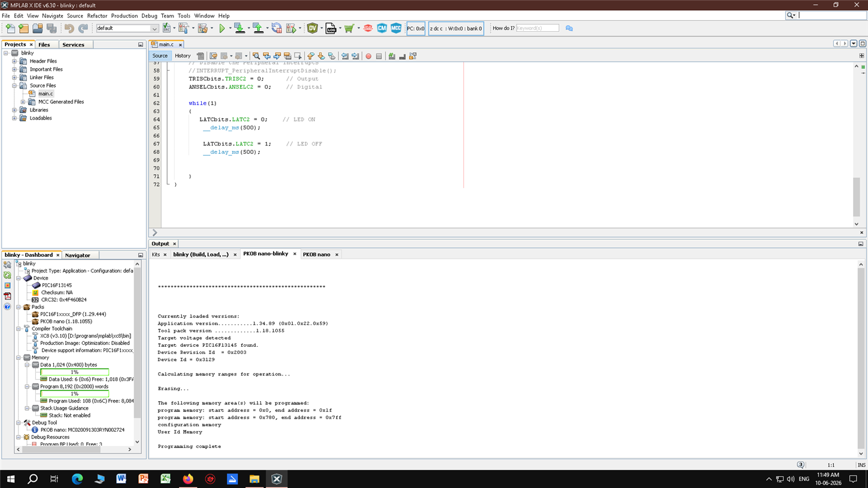Click the Stop Macro Recording square icon
The width and height of the screenshot is (868, 488).
click(379, 56)
